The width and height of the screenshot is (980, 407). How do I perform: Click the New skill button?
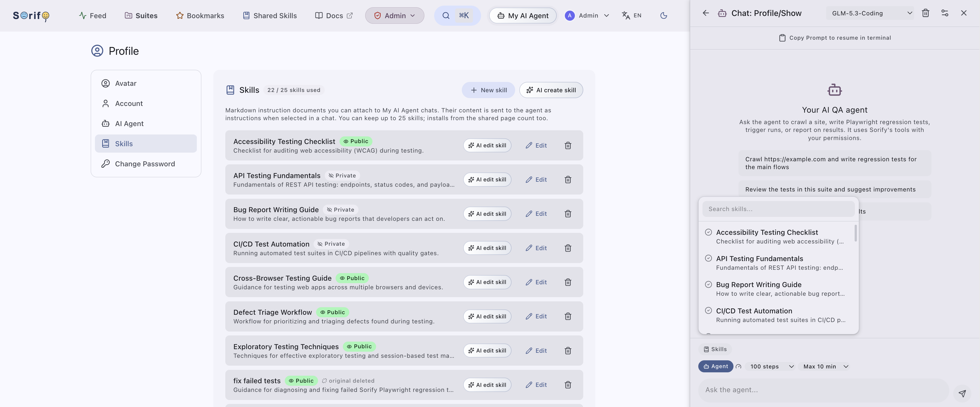pos(488,90)
